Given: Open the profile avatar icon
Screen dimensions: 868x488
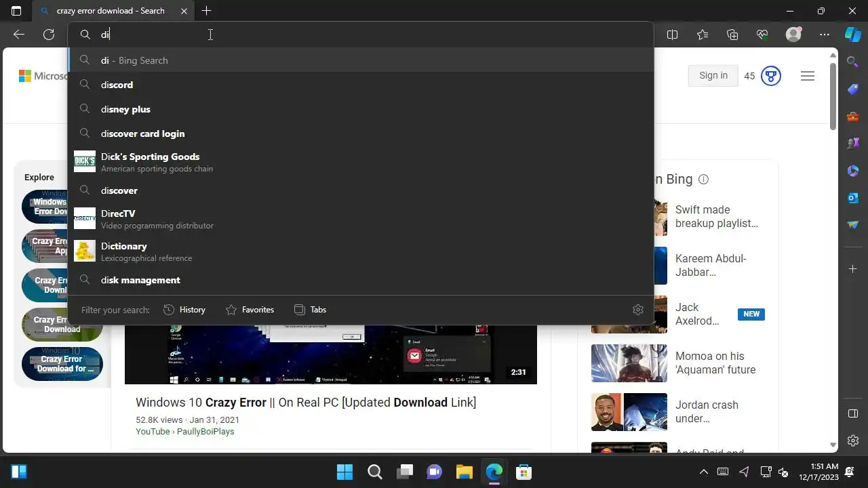Looking at the screenshot, I should [793, 35].
